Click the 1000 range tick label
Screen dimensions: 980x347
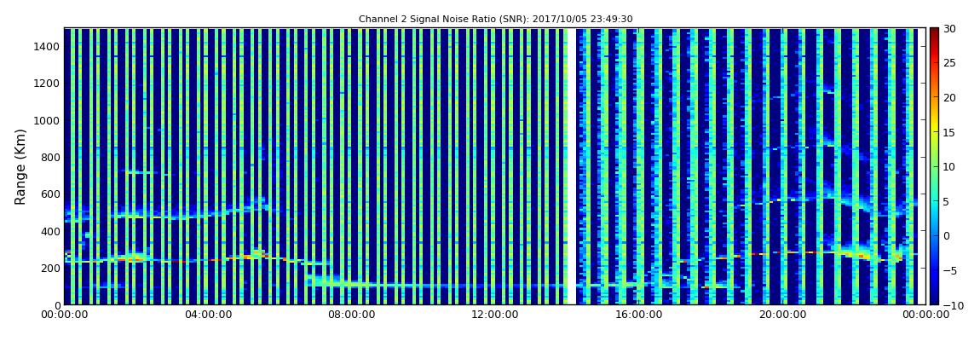point(48,120)
